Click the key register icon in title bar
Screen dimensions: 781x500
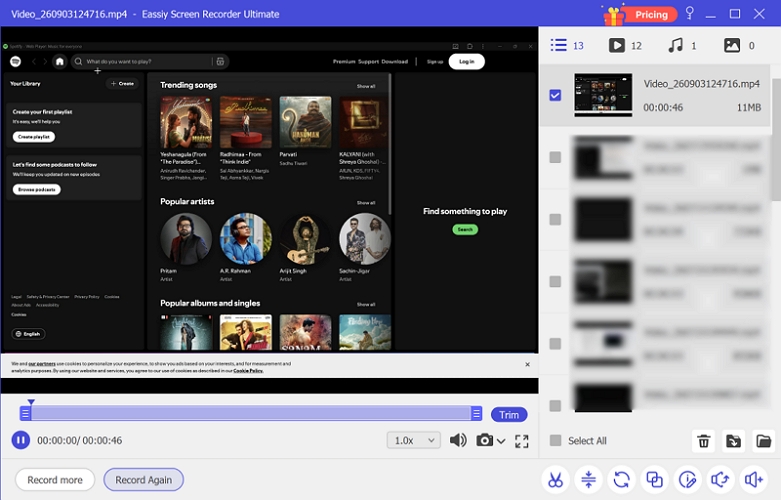689,13
